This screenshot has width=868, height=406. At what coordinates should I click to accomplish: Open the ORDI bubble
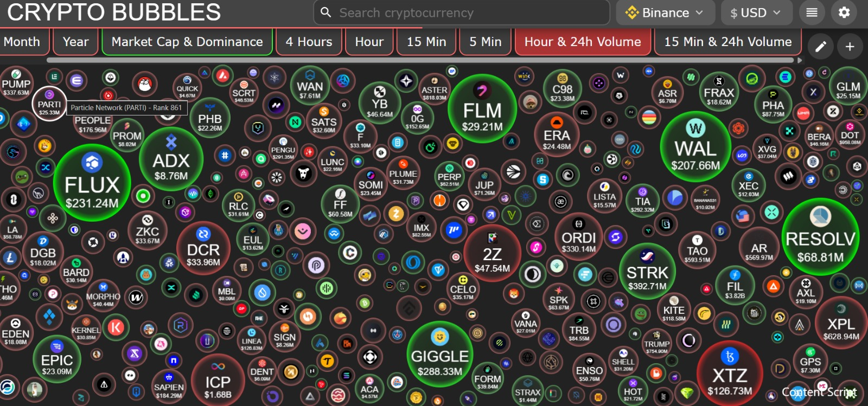click(579, 236)
